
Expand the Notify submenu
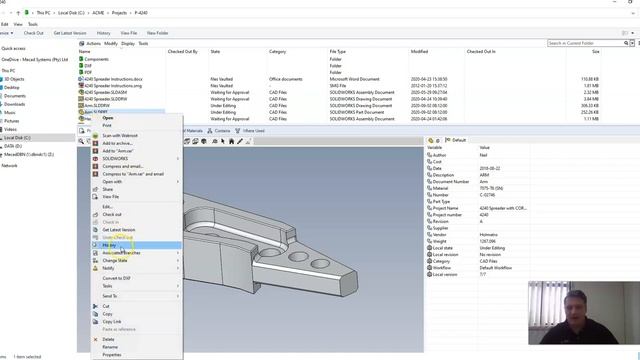pyautogui.click(x=178, y=268)
